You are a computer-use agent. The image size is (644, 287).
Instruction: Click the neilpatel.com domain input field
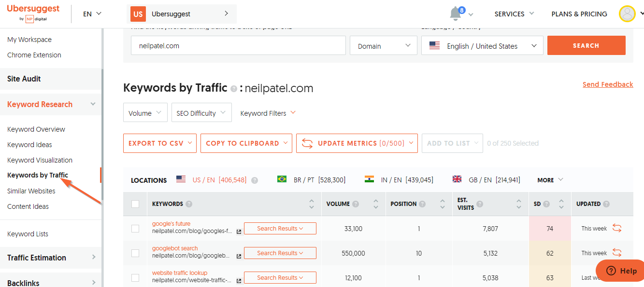pyautogui.click(x=238, y=46)
